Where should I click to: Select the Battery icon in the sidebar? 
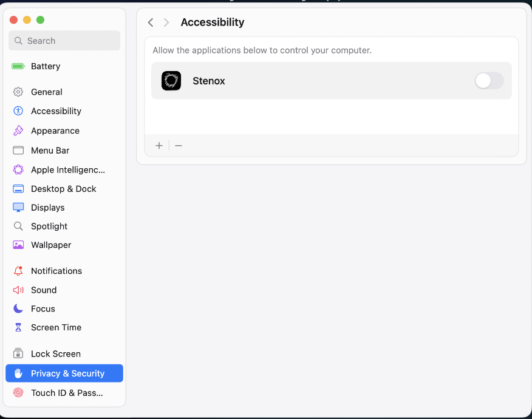pos(18,66)
